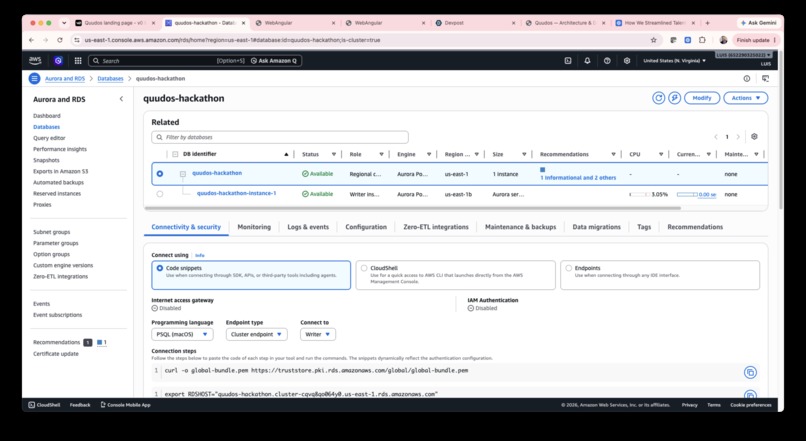Copy the curl global-bundle command
Screen dimensions: 806x441
750,372
